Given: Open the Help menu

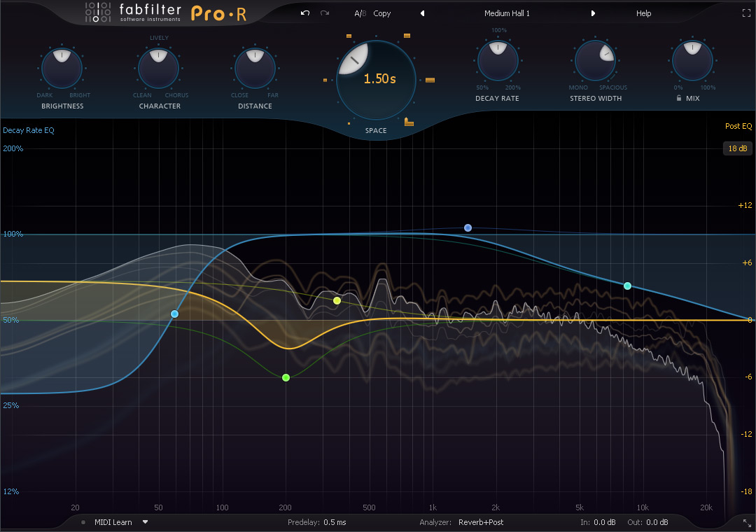Looking at the screenshot, I should click(x=643, y=13).
